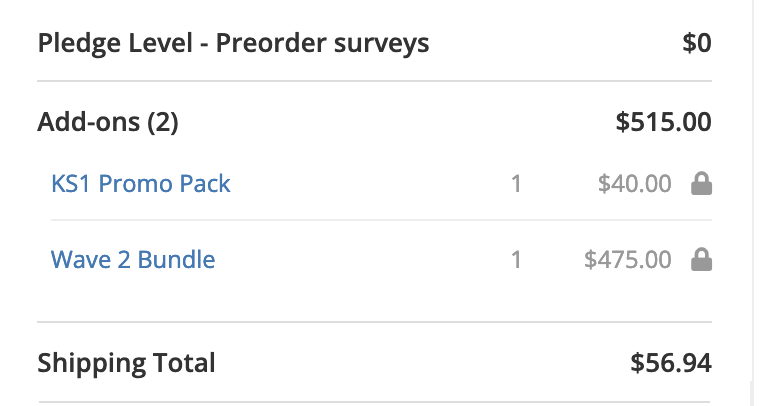The height and width of the screenshot is (406, 762).
Task: Click the $56.94 shipping amount
Action: point(671,363)
